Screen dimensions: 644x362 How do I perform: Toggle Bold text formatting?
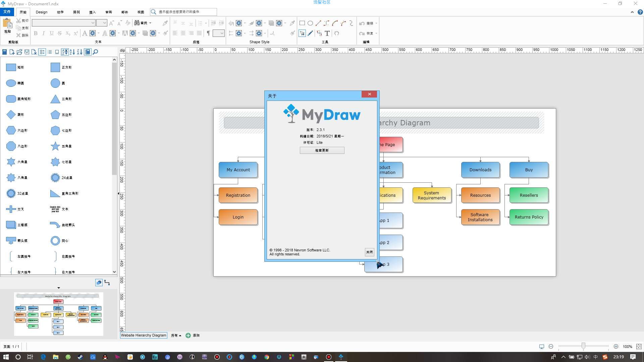point(36,33)
